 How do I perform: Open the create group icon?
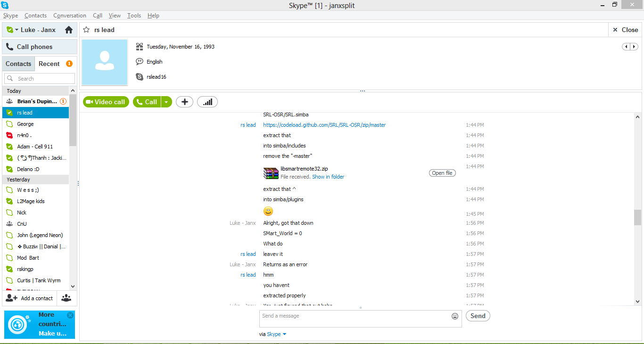pyautogui.click(x=66, y=298)
